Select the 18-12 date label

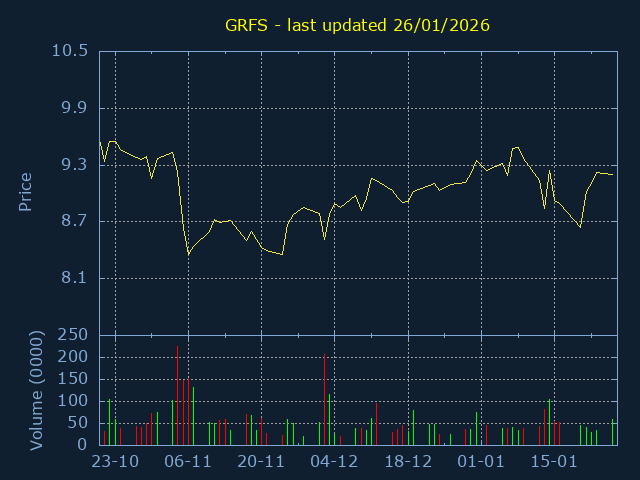coord(408,462)
